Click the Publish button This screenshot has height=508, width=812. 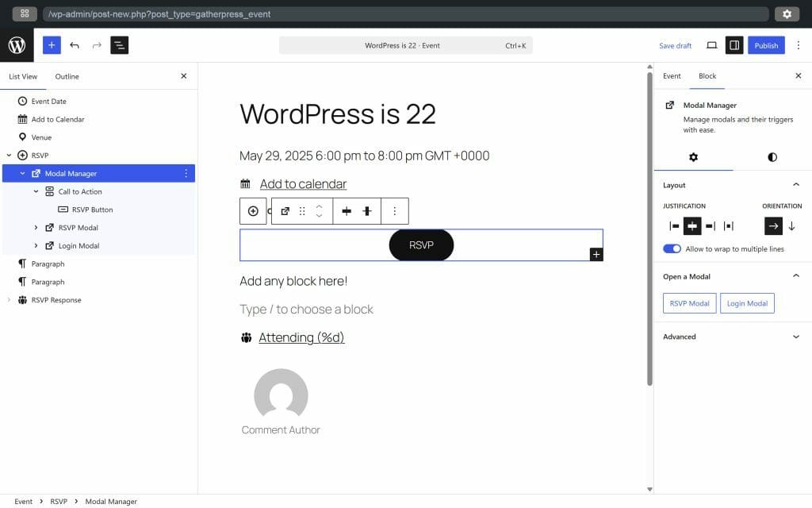tap(766, 45)
